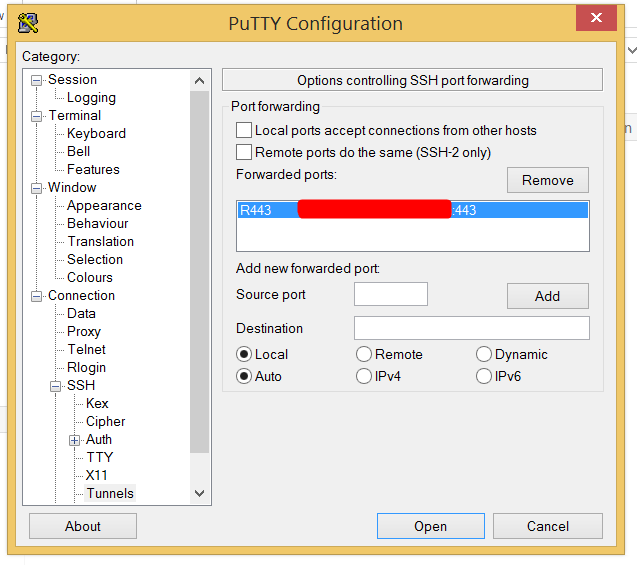Screen dimensions: 637x565
Task: Select the Proxy connection settings
Action: click(x=84, y=332)
